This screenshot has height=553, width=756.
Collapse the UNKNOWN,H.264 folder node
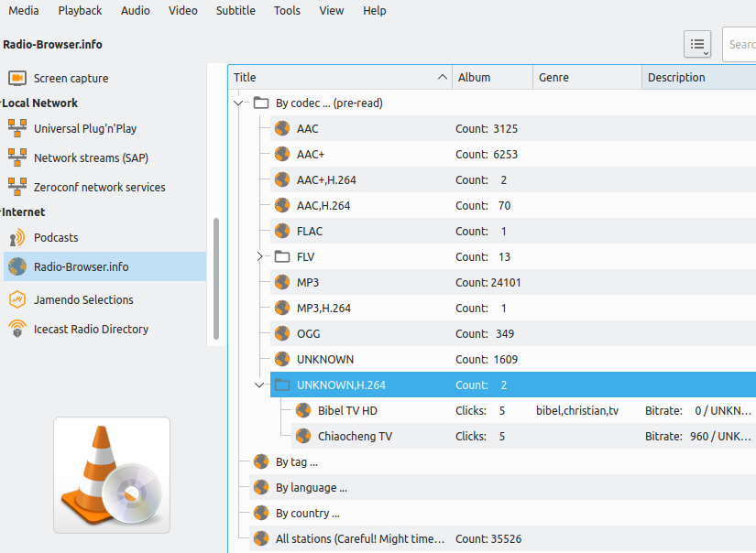pyautogui.click(x=259, y=385)
